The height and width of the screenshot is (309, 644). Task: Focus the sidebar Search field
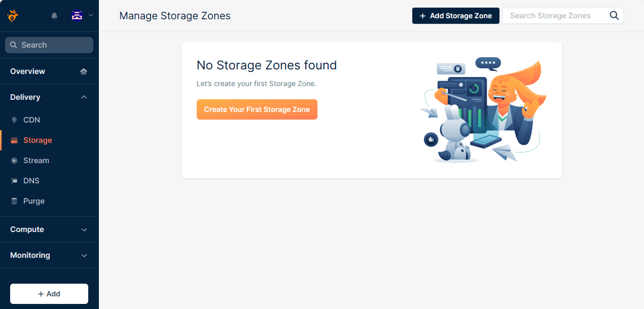49,45
